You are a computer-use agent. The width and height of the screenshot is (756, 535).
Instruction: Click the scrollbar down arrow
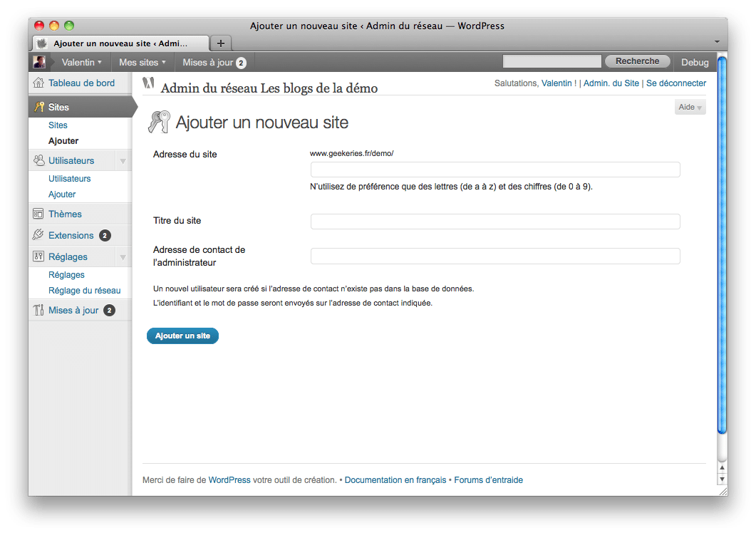(722, 479)
